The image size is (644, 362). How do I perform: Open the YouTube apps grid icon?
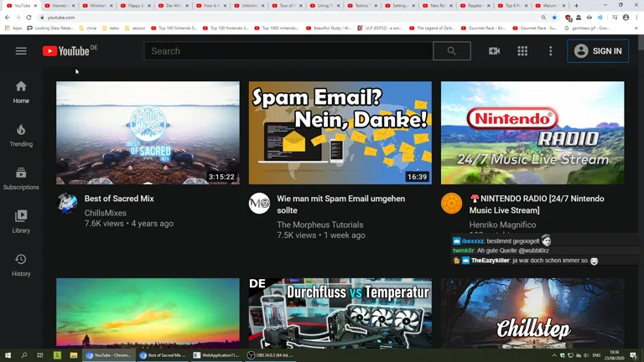522,51
